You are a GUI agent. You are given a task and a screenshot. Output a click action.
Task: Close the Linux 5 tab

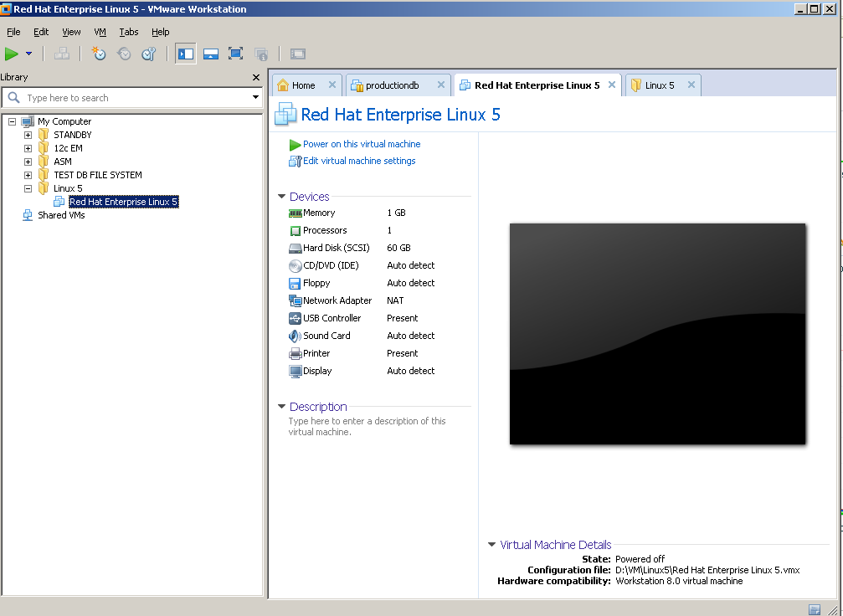click(x=691, y=85)
